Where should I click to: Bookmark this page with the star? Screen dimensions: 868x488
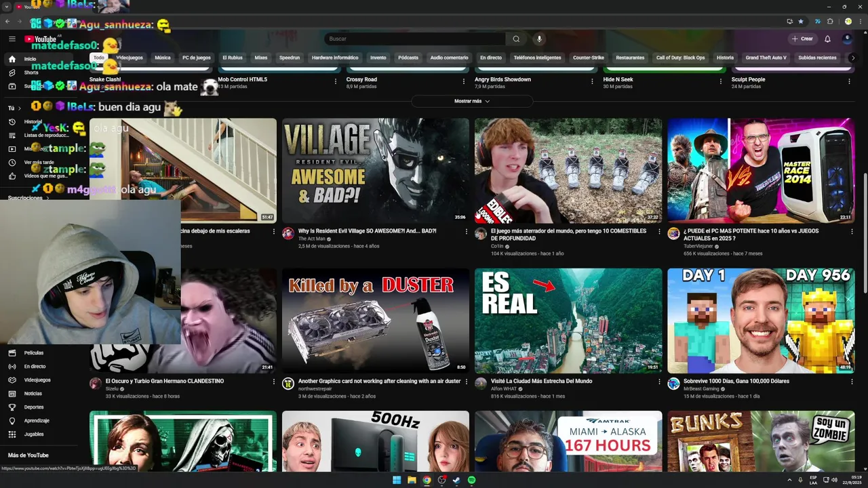(801, 21)
